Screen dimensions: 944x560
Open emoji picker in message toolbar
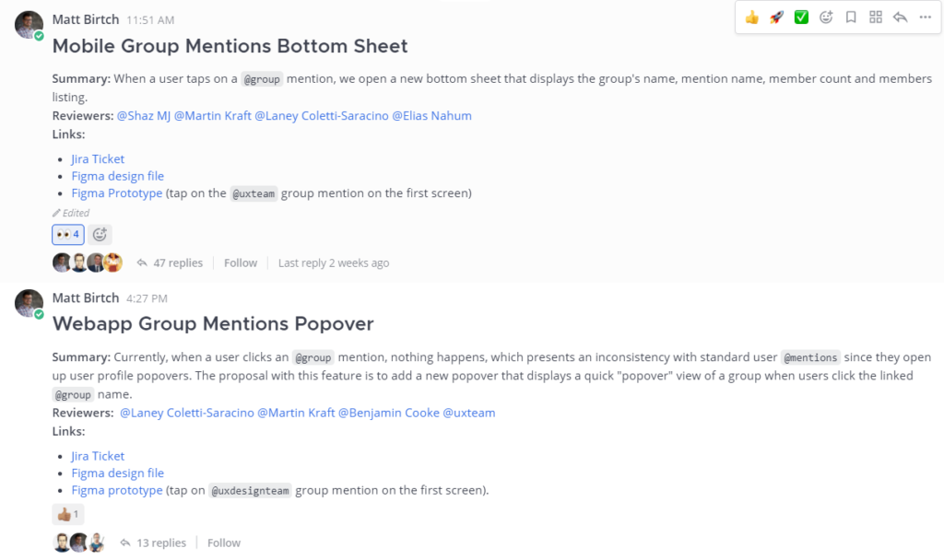point(826,17)
